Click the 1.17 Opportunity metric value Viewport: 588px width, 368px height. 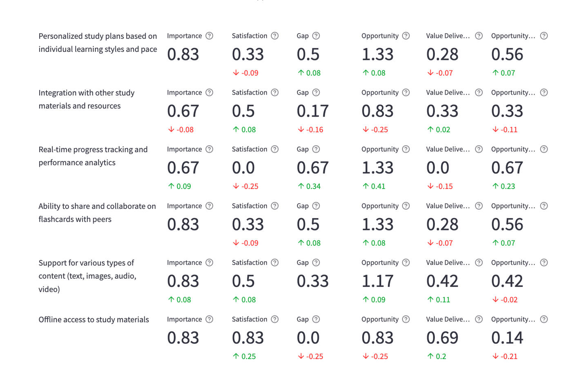tap(377, 281)
